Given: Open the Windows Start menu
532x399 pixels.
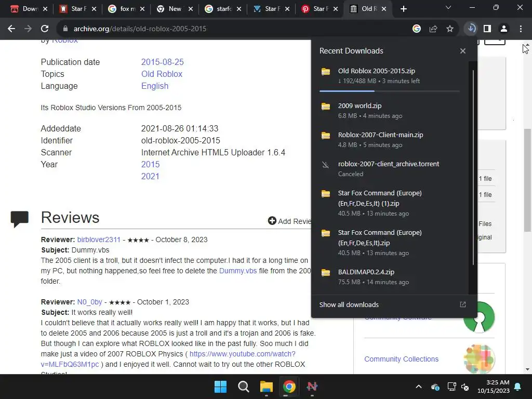Looking at the screenshot, I should point(220,387).
